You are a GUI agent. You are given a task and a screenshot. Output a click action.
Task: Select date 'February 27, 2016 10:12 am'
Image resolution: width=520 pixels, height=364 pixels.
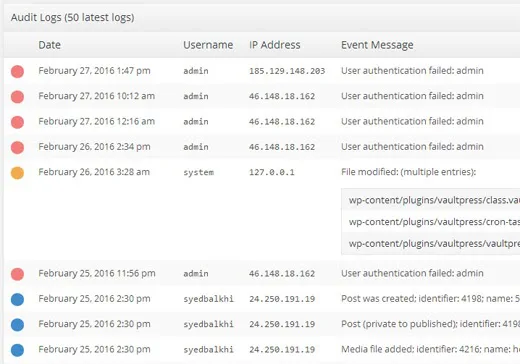tap(96, 96)
